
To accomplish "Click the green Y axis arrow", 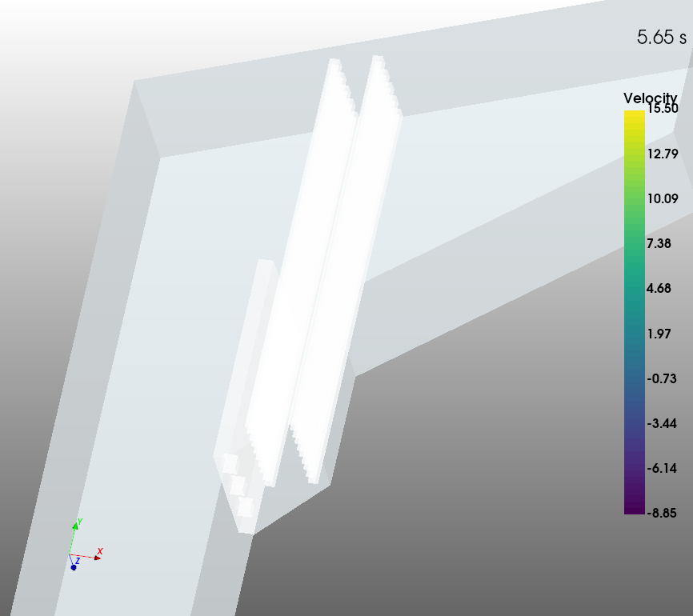I will click(x=75, y=526).
